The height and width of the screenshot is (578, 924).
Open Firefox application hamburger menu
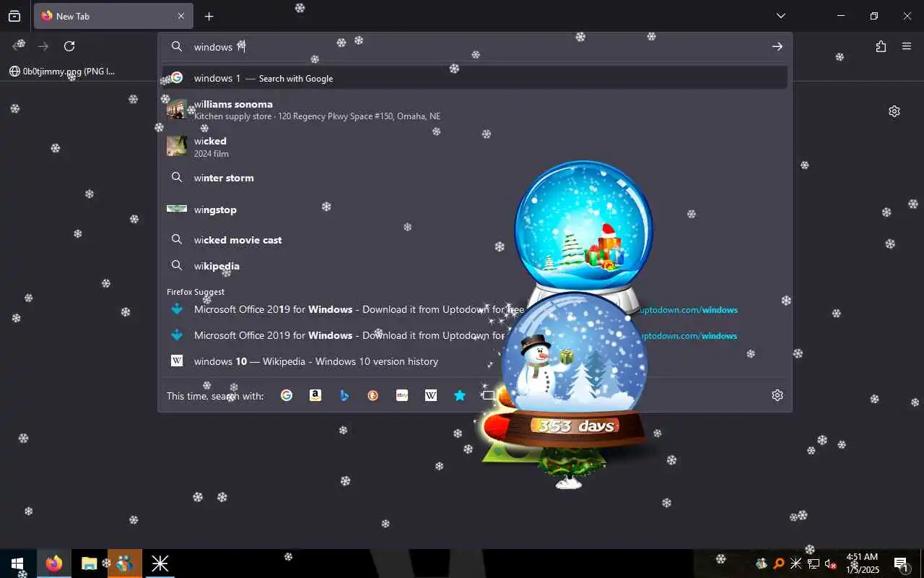[907, 46]
